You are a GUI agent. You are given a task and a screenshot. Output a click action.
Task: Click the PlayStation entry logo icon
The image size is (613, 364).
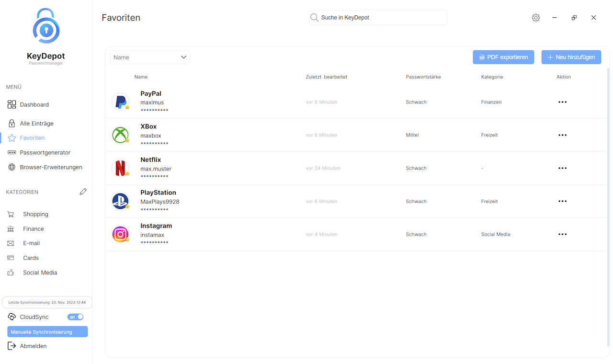[x=120, y=201]
